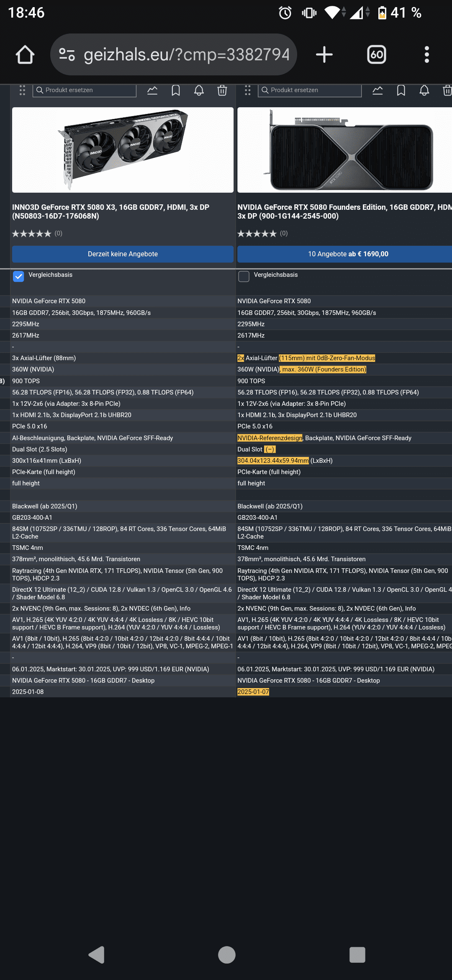Screen dimensions: 452x980
Task: Tap the geizhals.eu URL address bar
Action: point(186,55)
